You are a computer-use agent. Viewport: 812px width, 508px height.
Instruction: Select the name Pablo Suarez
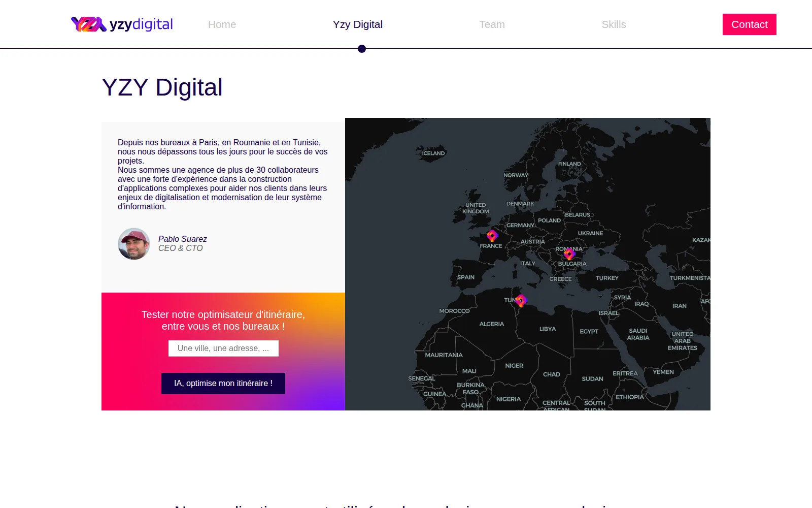coord(183,239)
